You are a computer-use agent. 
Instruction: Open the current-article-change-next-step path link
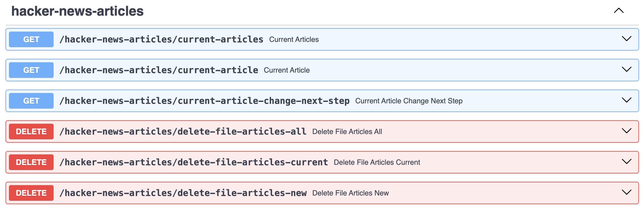(x=204, y=101)
